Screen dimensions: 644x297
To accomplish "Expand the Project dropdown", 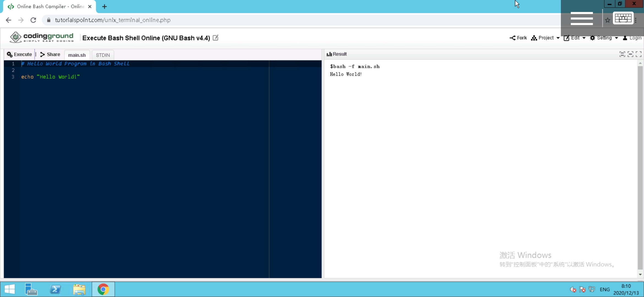I will point(545,38).
